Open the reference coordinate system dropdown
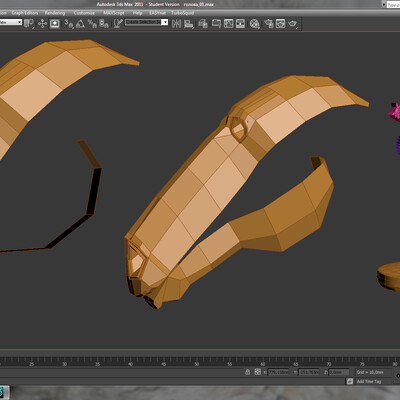400x400 pixels. point(11,22)
